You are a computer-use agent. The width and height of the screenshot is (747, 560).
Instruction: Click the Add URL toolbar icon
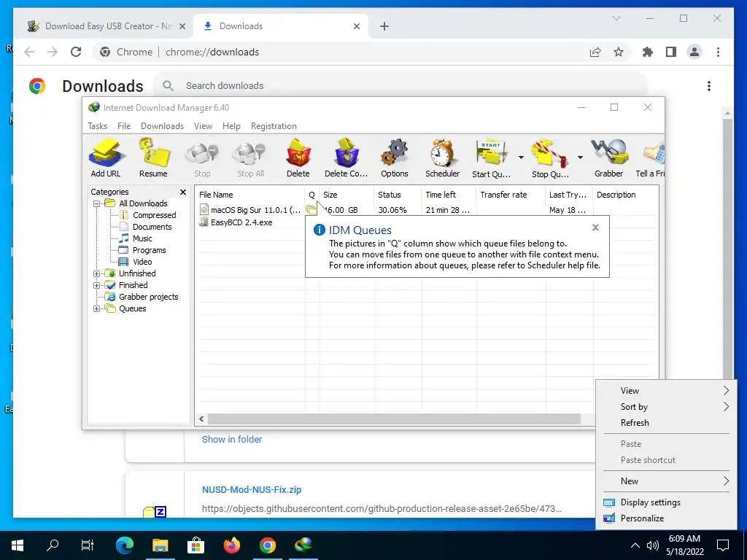click(x=106, y=157)
